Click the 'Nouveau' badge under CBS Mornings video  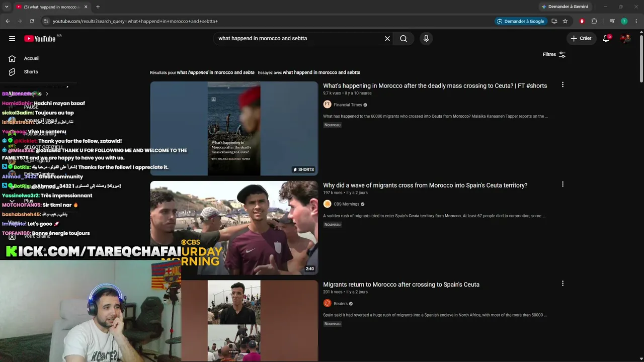(x=332, y=225)
